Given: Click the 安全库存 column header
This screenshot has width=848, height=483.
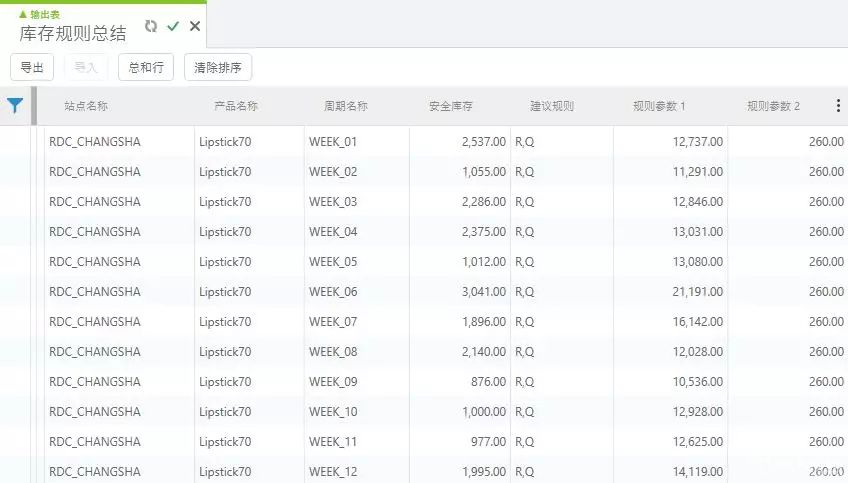Looking at the screenshot, I should (451, 106).
